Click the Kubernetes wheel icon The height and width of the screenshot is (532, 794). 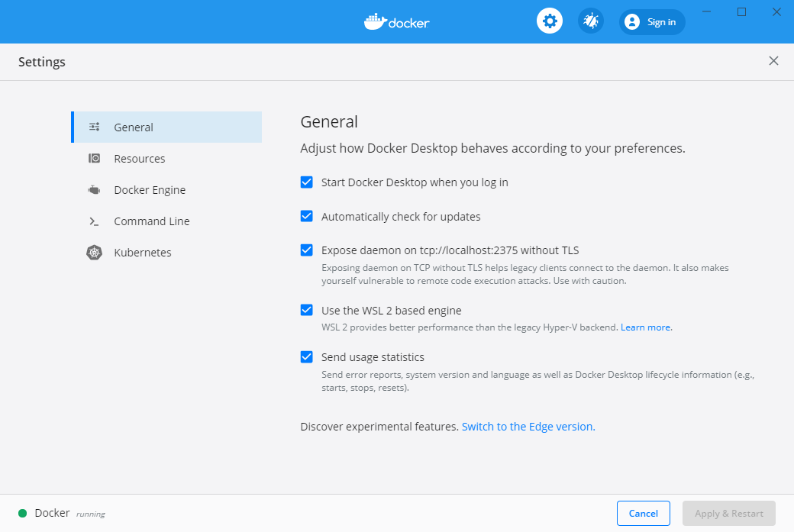[x=94, y=252]
